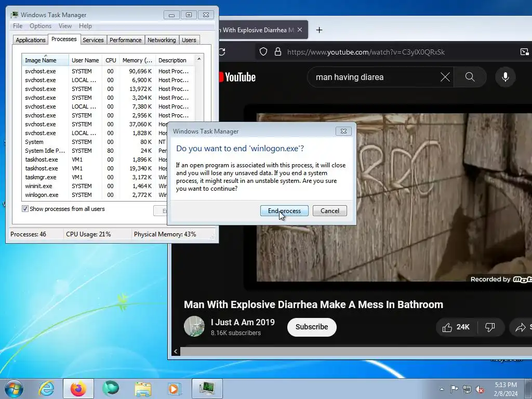Click the process list scroll up arrow

199,59
